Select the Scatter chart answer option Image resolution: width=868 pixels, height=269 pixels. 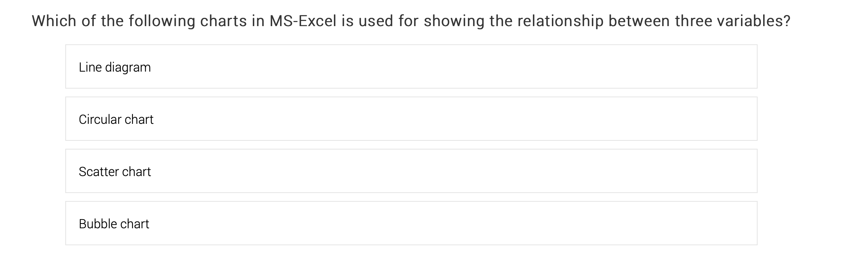(x=411, y=171)
